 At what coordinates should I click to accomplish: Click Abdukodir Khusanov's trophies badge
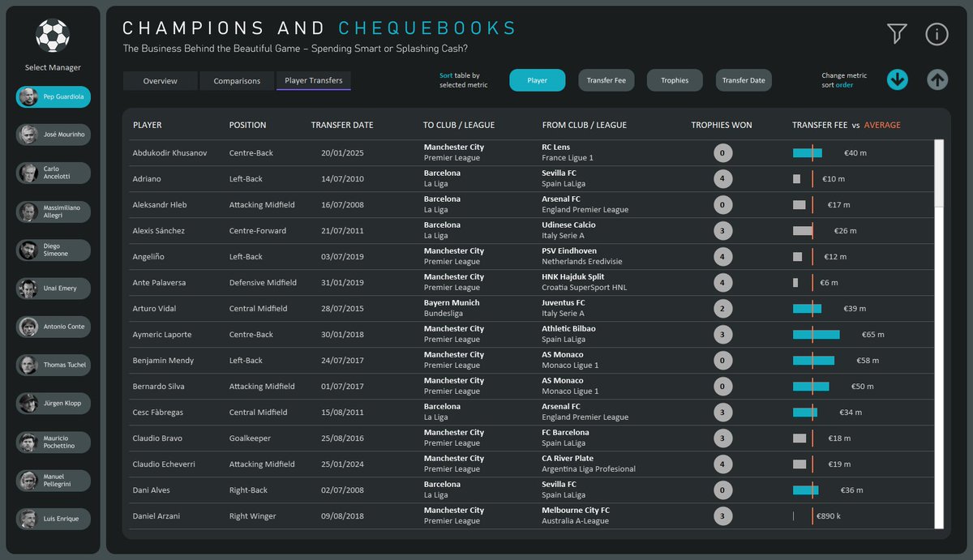point(723,153)
